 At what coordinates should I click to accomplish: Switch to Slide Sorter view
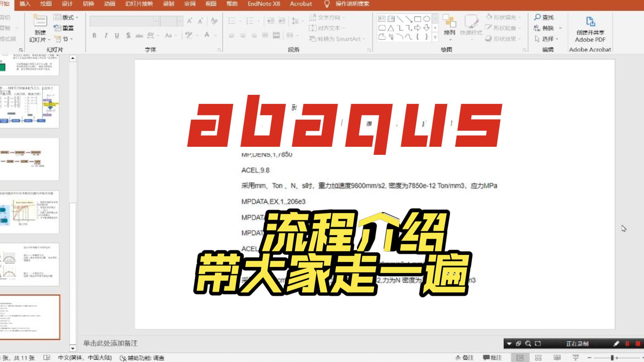[x=538, y=358]
